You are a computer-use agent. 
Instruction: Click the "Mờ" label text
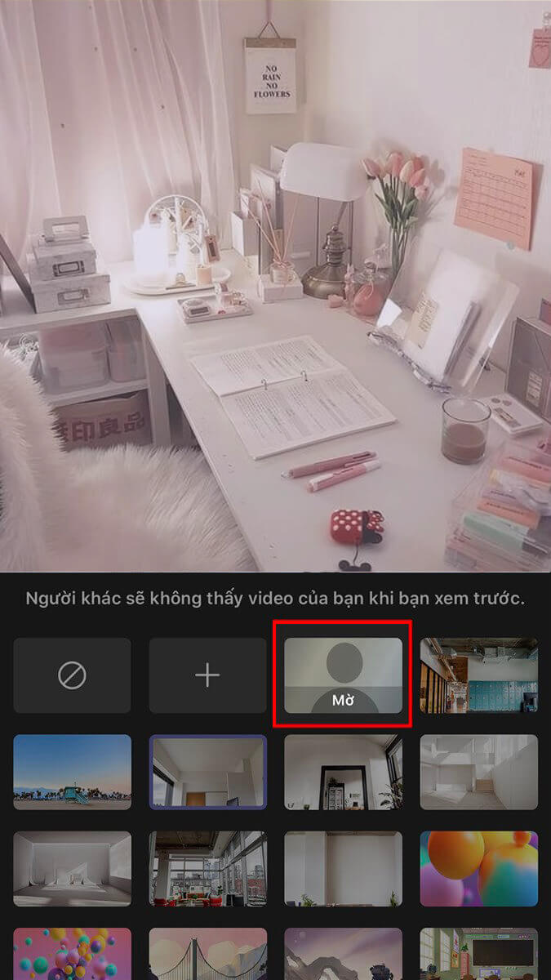343,701
